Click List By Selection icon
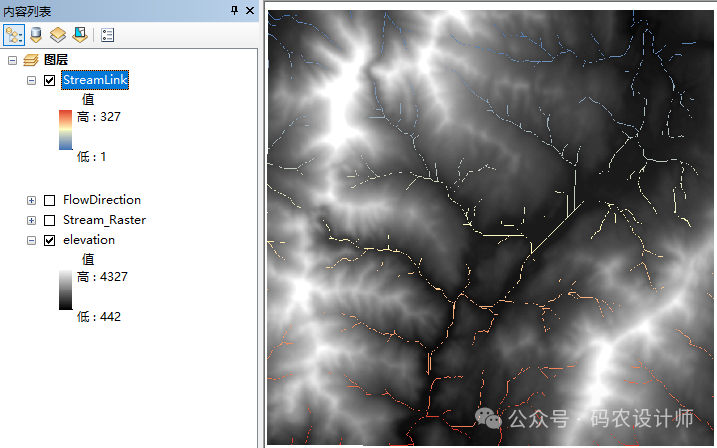Screen dimensions: 717x448 (x=80, y=35)
